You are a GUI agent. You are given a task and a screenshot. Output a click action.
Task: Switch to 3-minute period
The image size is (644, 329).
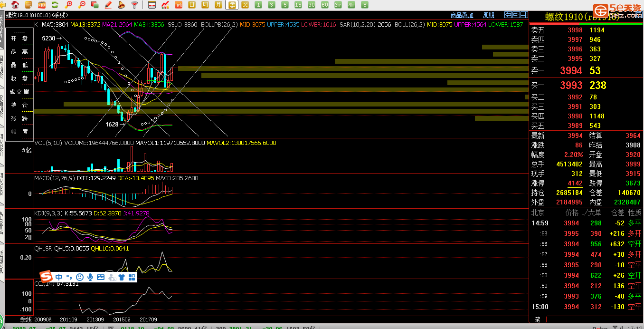[x=272, y=5]
